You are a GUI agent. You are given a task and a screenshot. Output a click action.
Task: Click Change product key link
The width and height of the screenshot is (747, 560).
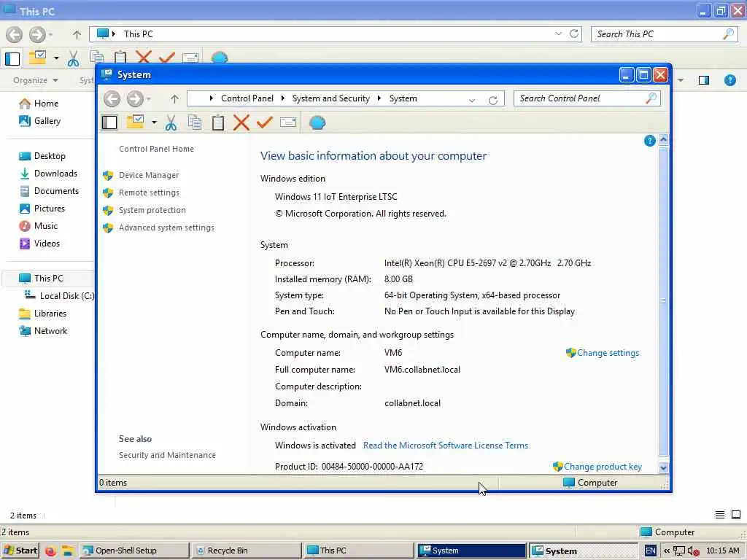pos(603,467)
